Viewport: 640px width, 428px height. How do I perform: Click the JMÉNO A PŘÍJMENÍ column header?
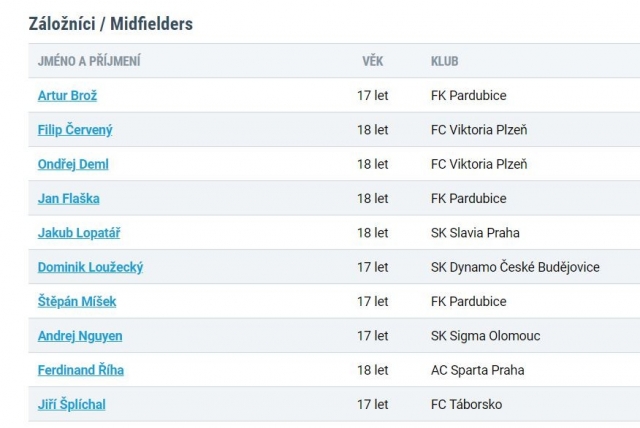(89, 61)
